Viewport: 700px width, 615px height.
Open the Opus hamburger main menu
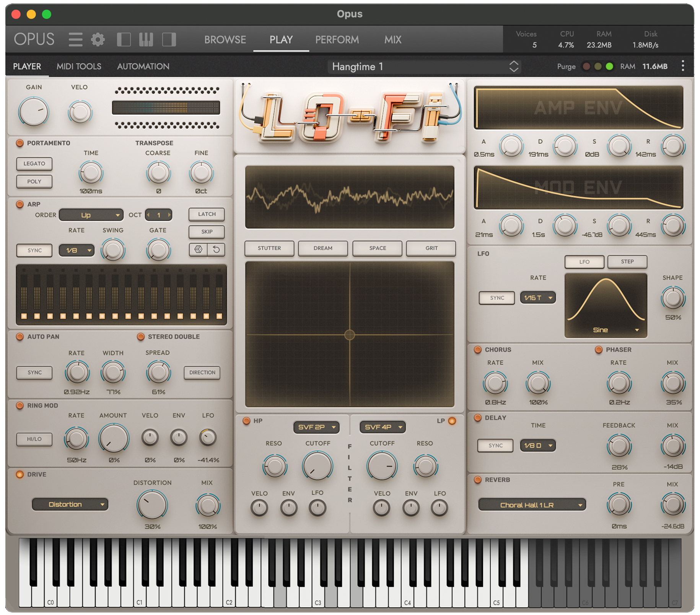click(75, 39)
